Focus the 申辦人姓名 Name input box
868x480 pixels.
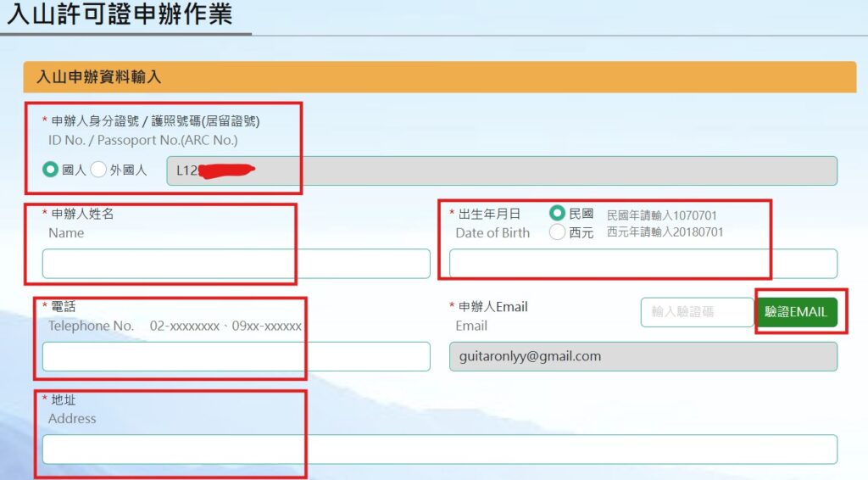(x=236, y=264)
